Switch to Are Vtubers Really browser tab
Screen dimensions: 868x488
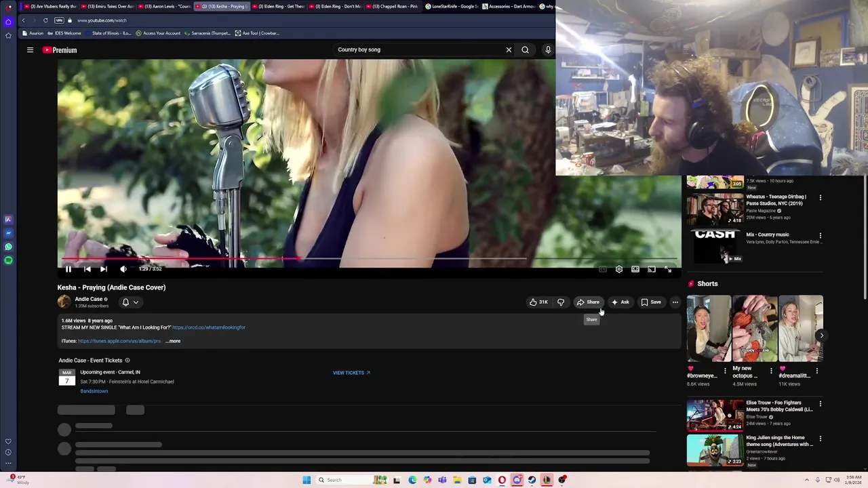[50, 6]
